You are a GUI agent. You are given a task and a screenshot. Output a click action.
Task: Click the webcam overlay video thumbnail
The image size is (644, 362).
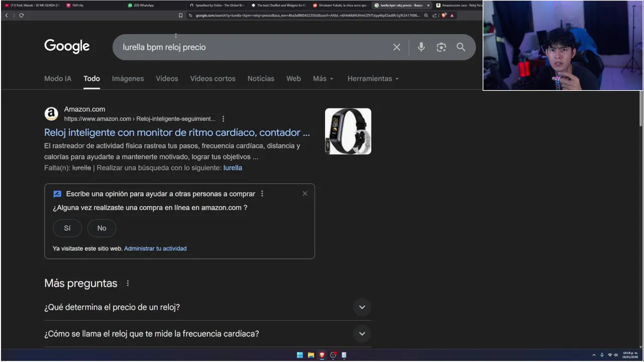point(563,45)
